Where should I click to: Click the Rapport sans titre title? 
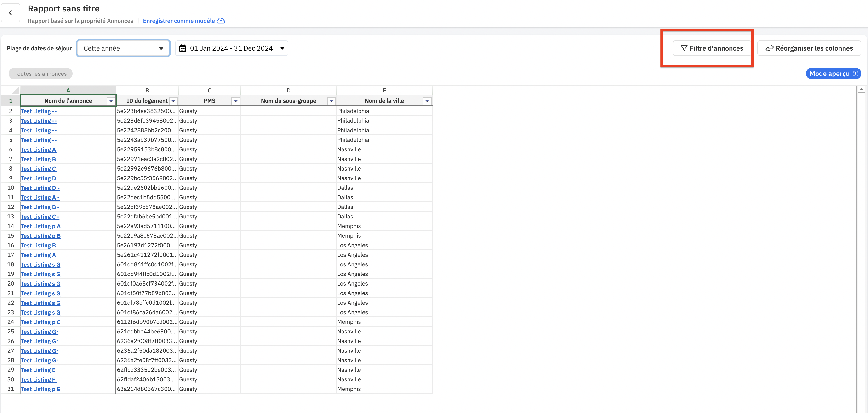point(64,8)
